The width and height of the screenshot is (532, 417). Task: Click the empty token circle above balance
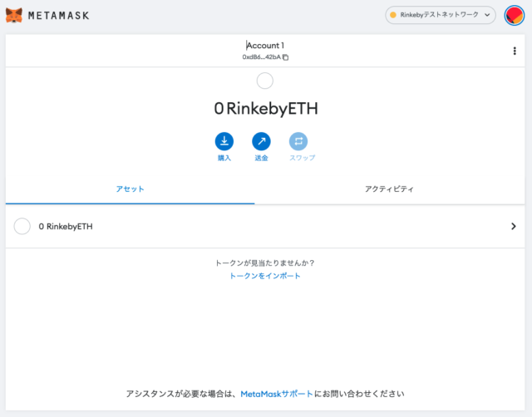[265, 81]
